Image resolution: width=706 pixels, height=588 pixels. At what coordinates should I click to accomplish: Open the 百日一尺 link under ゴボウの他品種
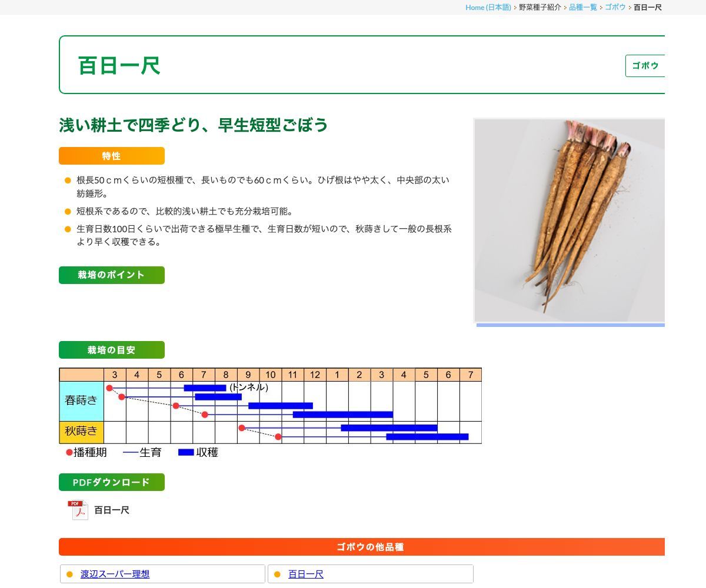tap(305, 574)
